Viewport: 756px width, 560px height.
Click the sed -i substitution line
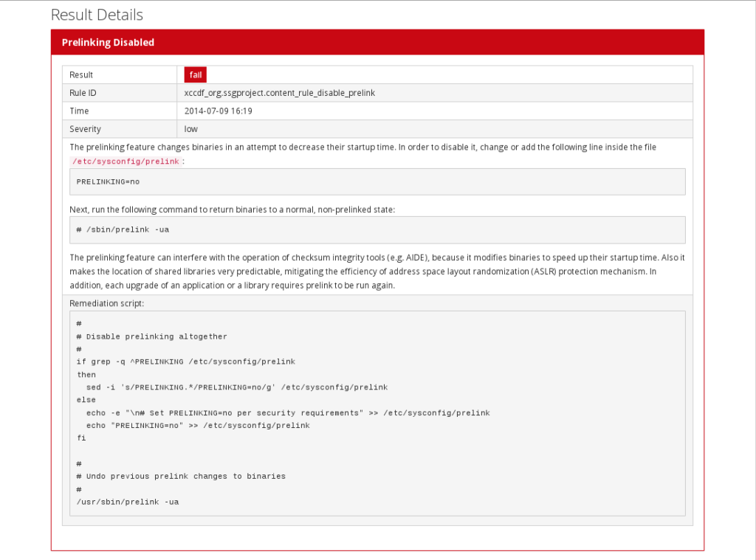237,387
